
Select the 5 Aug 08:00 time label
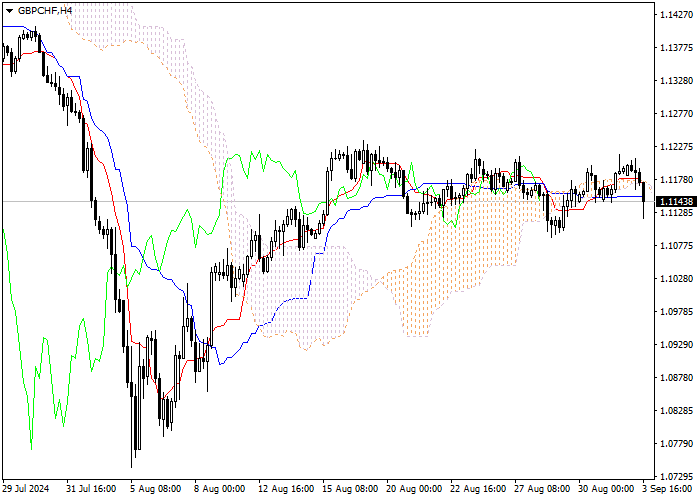156,489
